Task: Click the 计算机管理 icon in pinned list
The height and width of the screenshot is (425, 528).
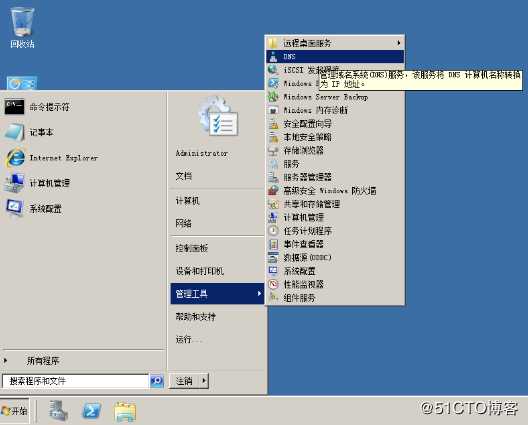Action: coord(14,183)
